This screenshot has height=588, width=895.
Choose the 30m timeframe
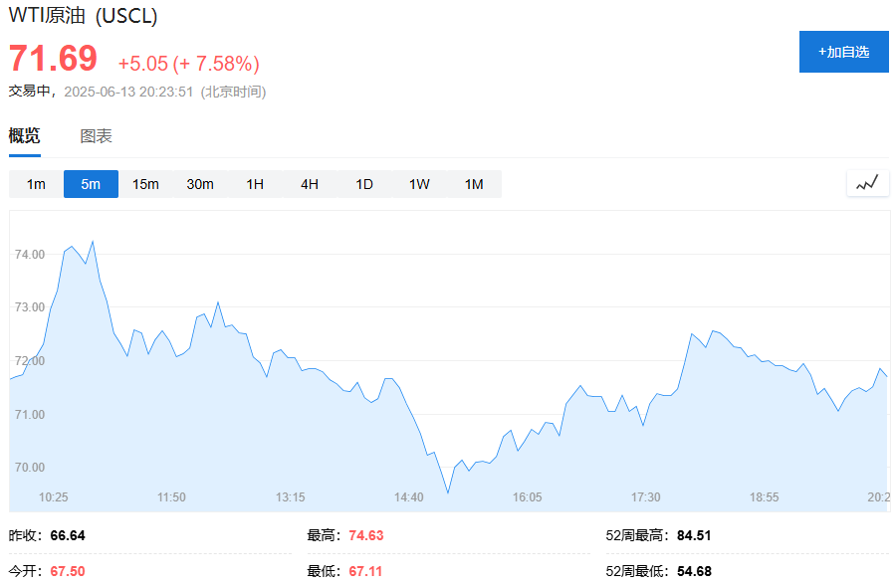tap(200, 183)
